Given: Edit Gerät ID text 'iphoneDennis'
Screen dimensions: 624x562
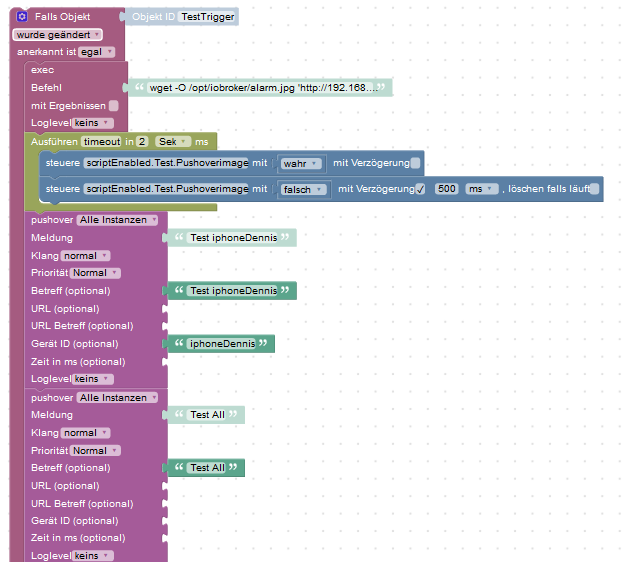Looking at the screenshot, I should click(222, 343).
